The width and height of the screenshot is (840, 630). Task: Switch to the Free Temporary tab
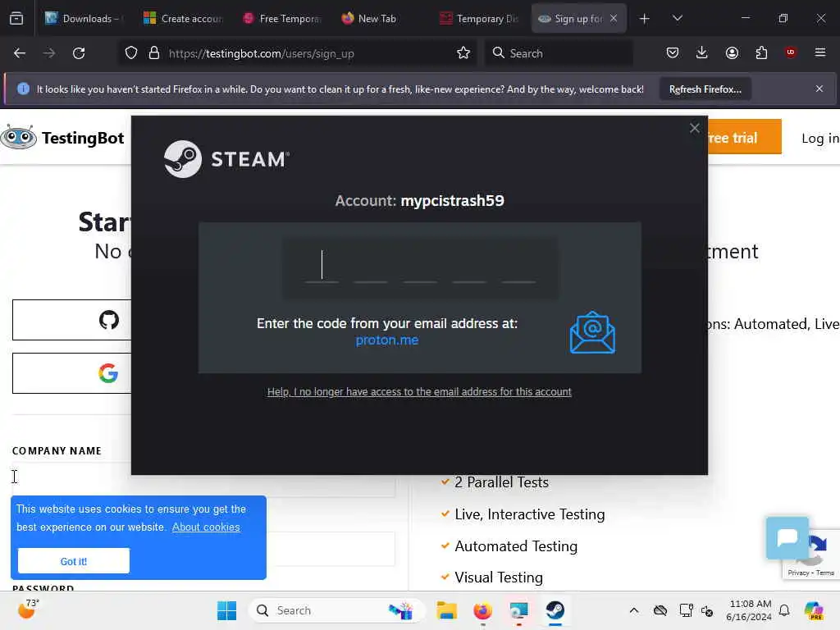(282, 18)
